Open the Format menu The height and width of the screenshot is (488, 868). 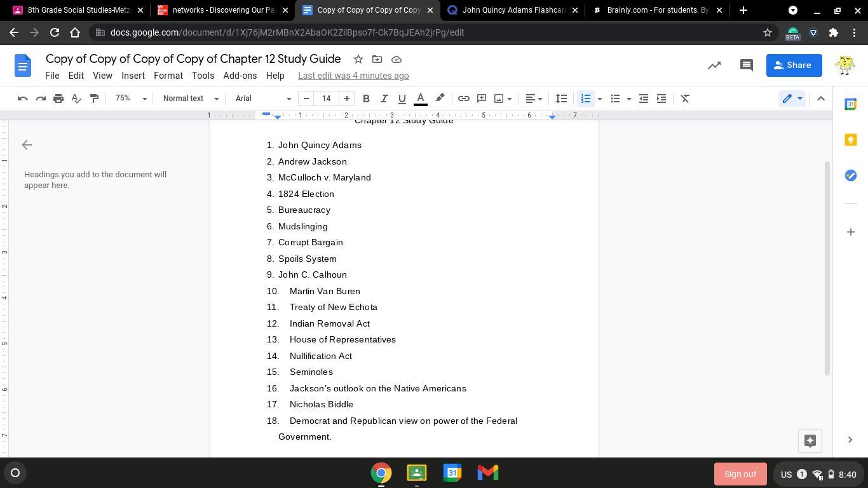click(168, 76)
